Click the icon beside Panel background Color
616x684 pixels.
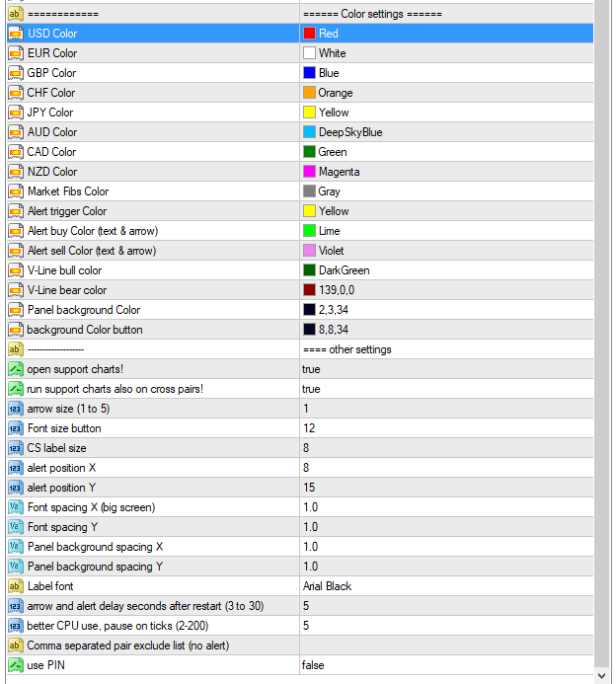click(16, 310)
